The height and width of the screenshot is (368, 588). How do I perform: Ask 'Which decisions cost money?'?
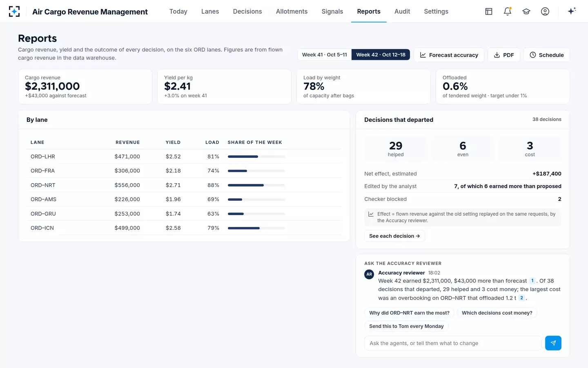pyautogui.click(x=497, y=313)
